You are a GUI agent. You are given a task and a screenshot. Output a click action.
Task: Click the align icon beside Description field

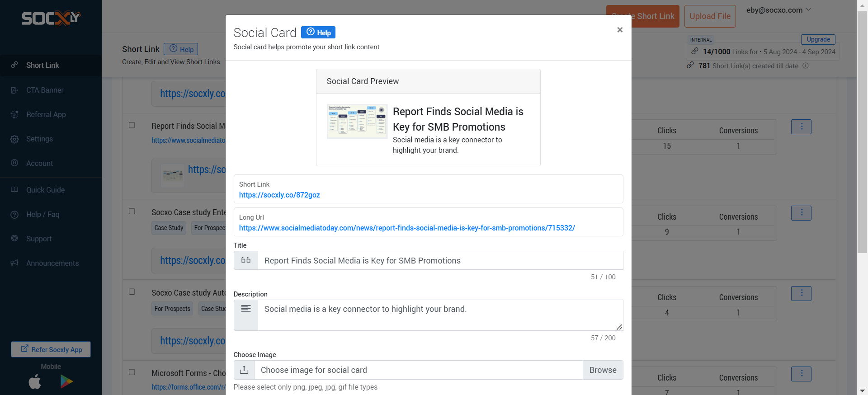[245, 309]
